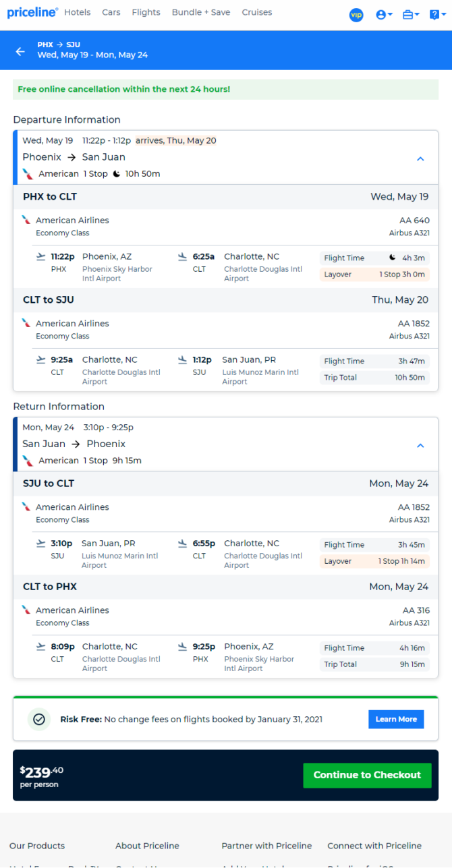Continue to Checkout
This screenshot has height=868, width=452.
coord(367,775)
